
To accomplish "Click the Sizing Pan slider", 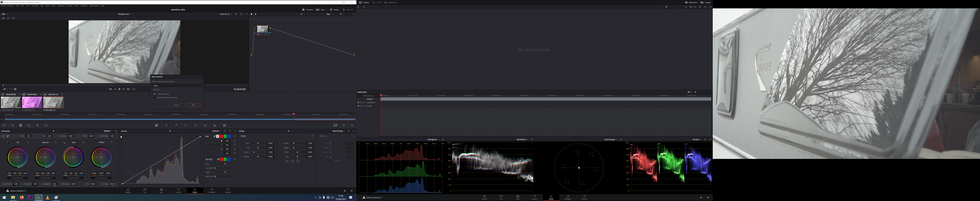I will point(258,143).
